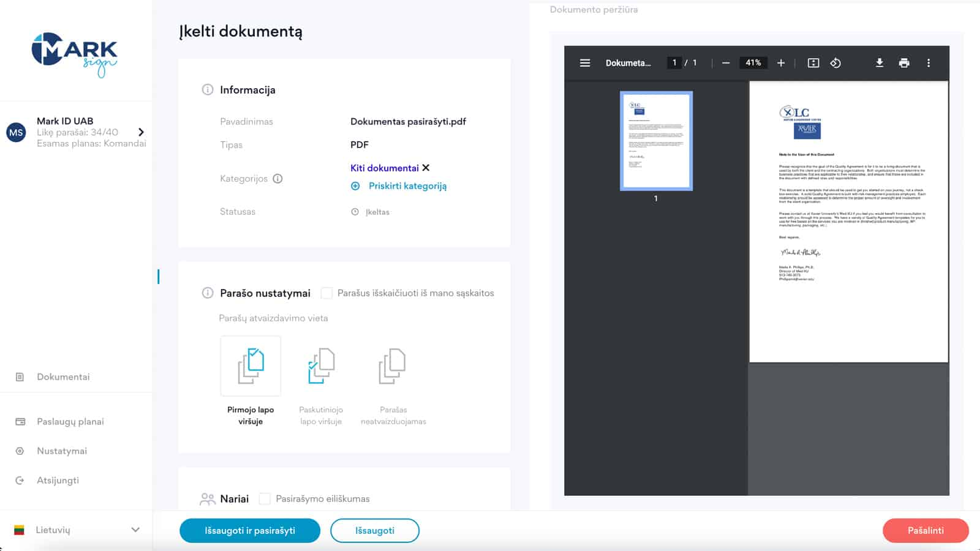Viewport: 980px width, 551px height.
Task: Toggle the PDF viewer sidebar menu
Action: [x=585, y=63]
